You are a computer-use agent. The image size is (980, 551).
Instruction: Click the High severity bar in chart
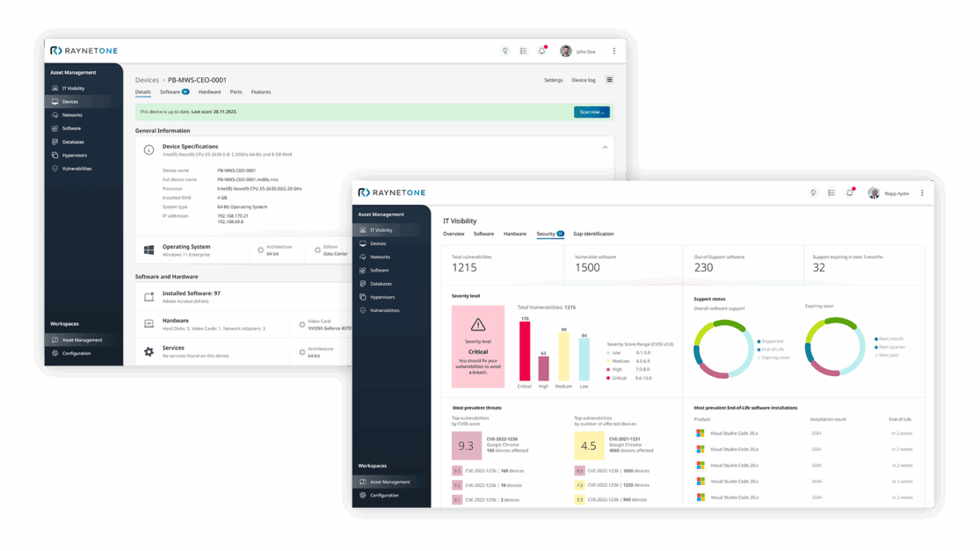click(544, 368)
